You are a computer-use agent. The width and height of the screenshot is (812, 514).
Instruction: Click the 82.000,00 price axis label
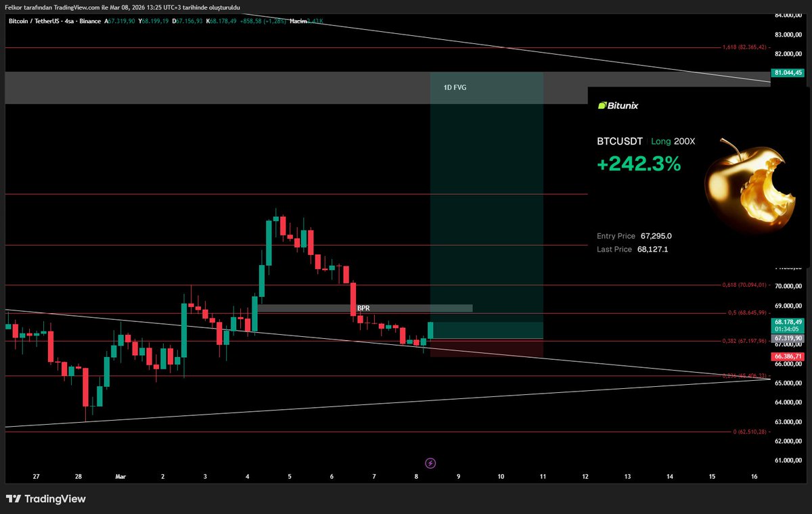click(x=788, y=53)
